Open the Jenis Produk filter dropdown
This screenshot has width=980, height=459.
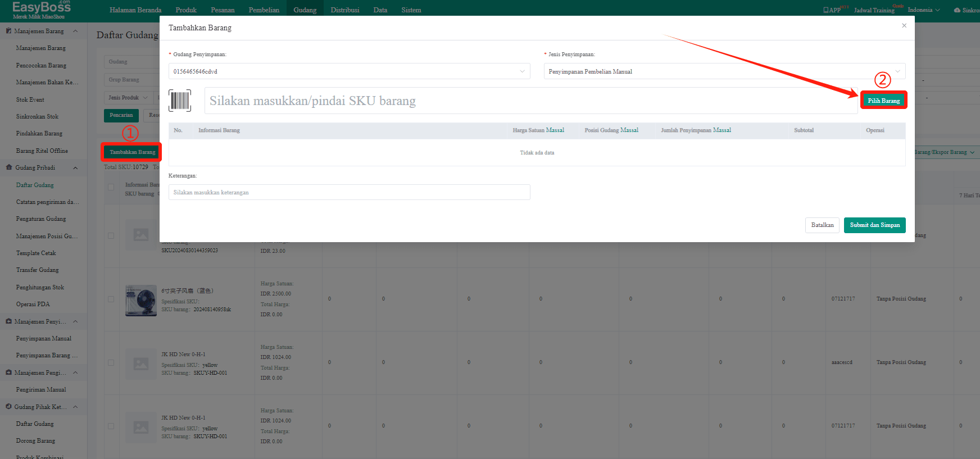[128, 98]
